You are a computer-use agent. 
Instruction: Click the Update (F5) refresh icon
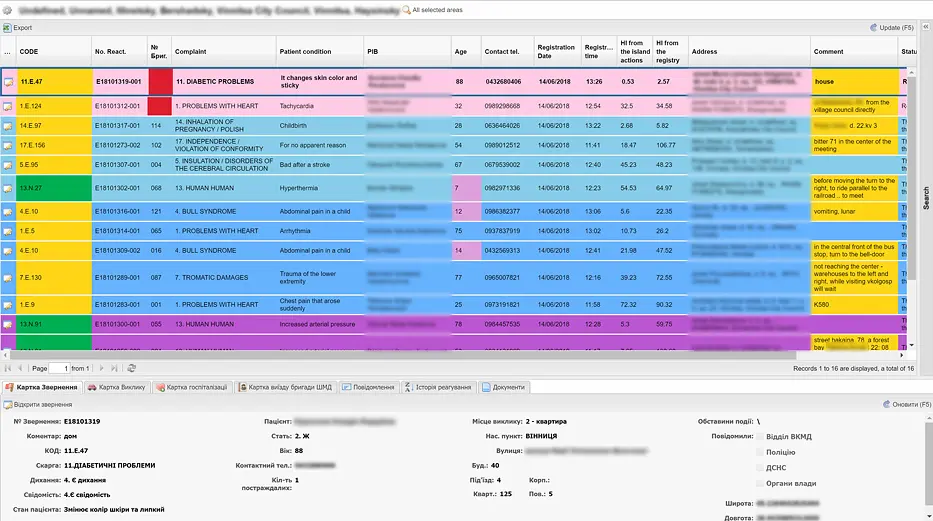point(873,28)
